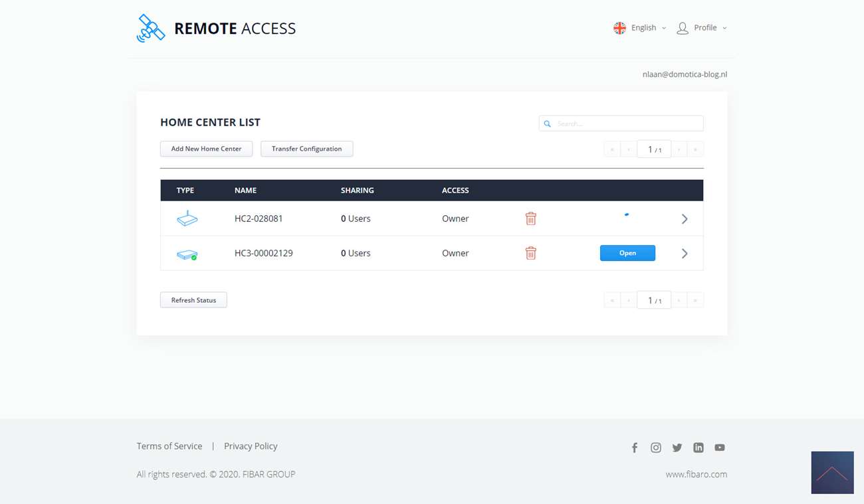Open the LinkedIn footer icon
This screenshot has width=864, height=504.
pyautogui.click(x=699, y=448)
